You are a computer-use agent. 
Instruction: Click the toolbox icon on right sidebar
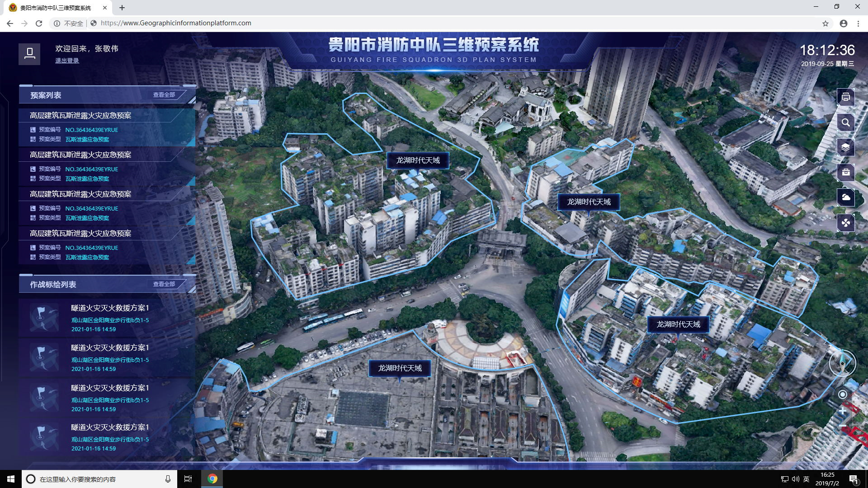[x=845, y=172]
